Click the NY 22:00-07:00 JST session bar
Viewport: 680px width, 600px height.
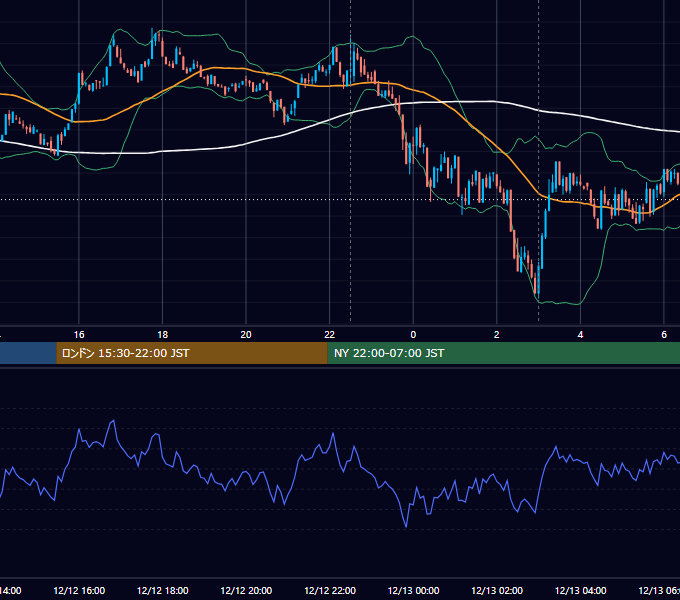[x=503, y=353]
